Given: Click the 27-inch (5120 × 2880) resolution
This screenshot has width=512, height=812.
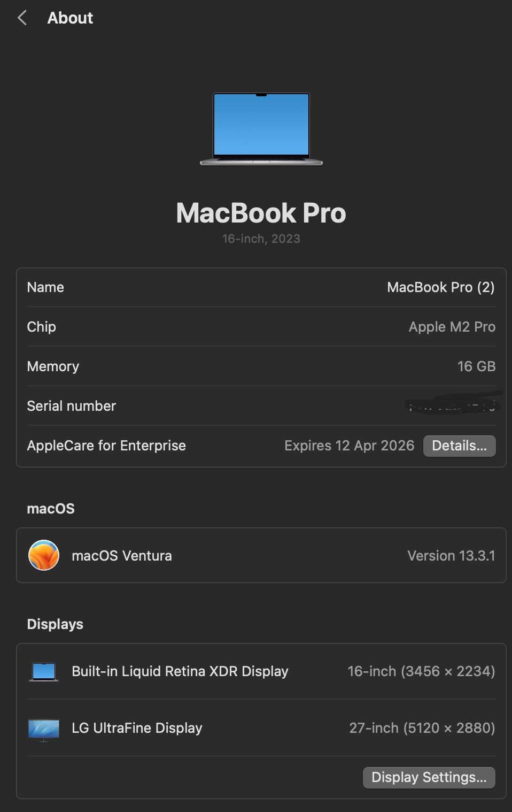Looking at the screenshot, I should tap(422, 728).
